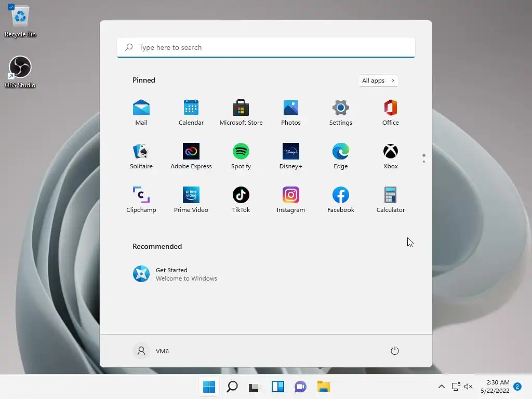Viewport: 532px width, 399px height.
Task: Open Solitaire from pinned apps
Action: [141, 156]
